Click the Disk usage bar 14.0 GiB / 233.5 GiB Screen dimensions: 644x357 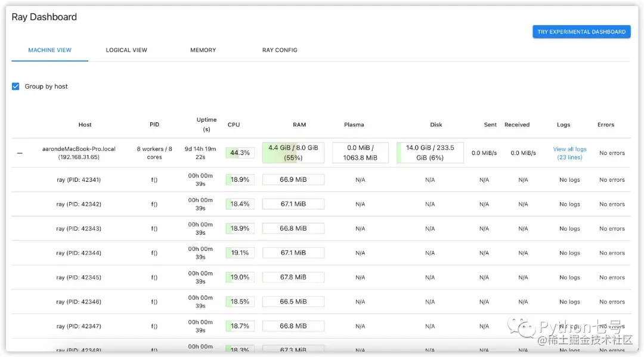[430, 153]
